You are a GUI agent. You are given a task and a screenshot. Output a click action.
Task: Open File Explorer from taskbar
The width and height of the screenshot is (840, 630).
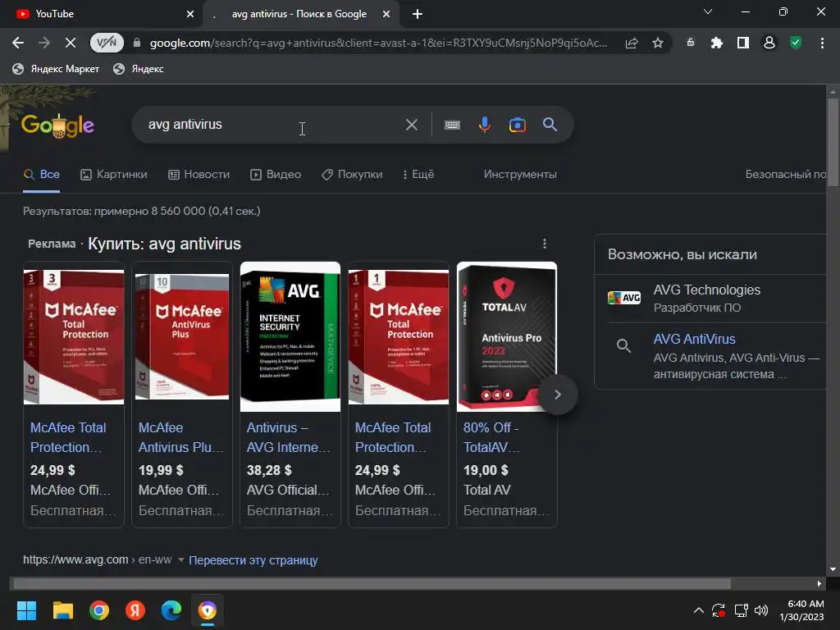pos(62,610)
